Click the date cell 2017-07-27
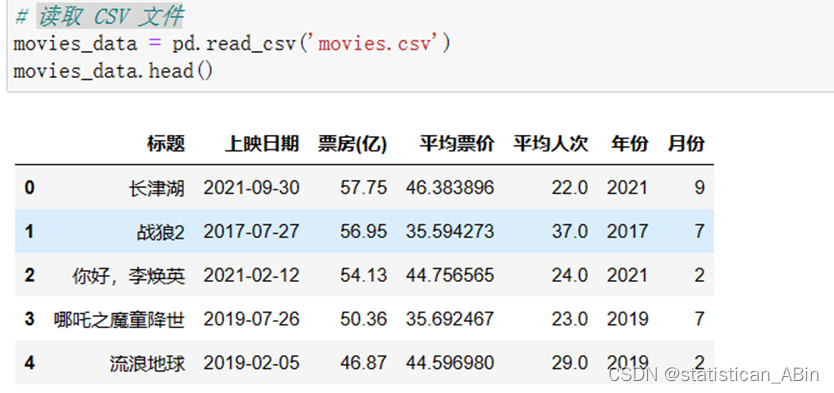The height and width of the screenshot is (393, 834). [252, 231]
